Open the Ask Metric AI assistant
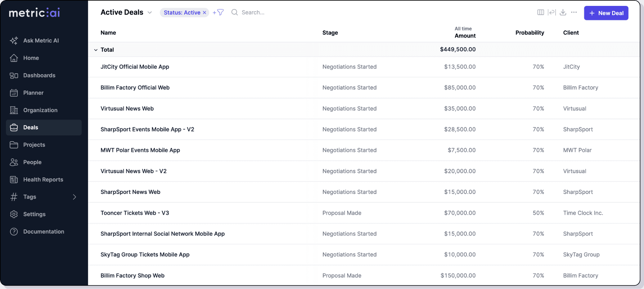 (x=41, y=40)
